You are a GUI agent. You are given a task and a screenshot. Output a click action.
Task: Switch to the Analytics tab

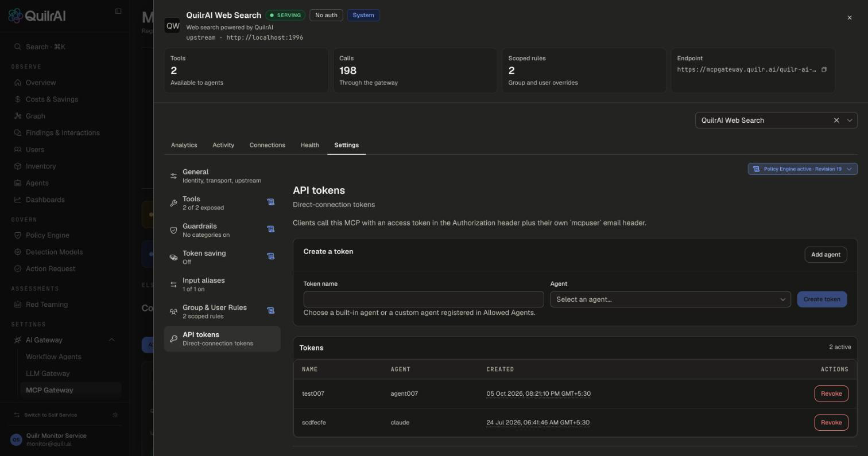click(x=184, y=145)
